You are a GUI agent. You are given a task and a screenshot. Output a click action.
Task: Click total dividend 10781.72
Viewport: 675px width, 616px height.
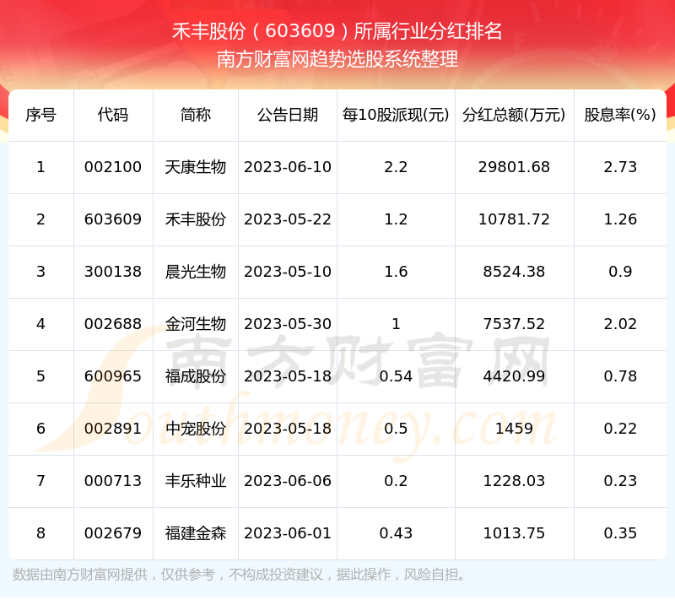514,219
